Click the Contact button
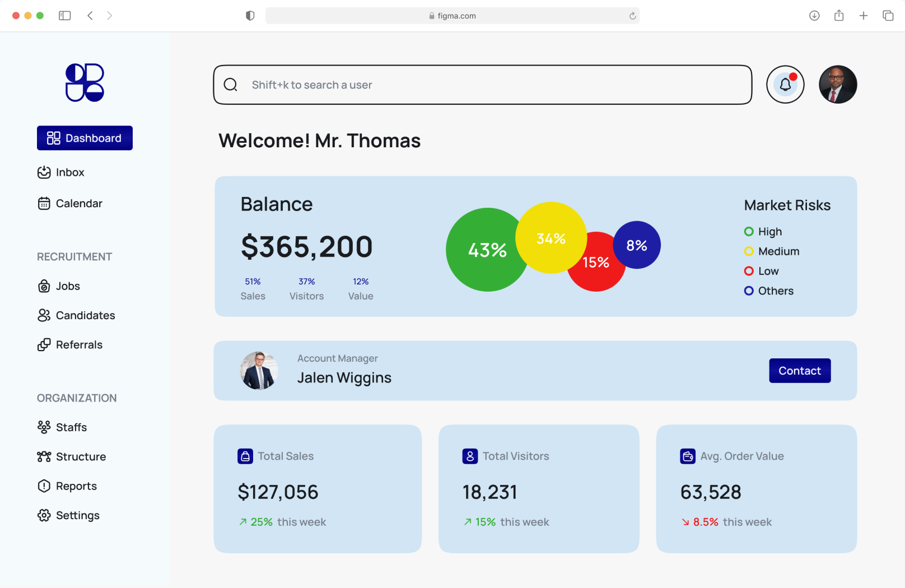This screenshot has height=588, width=905. click(800, 371)
